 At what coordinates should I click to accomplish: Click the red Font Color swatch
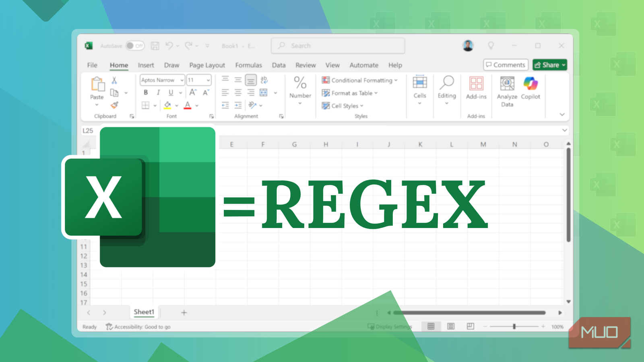(188, 105)
